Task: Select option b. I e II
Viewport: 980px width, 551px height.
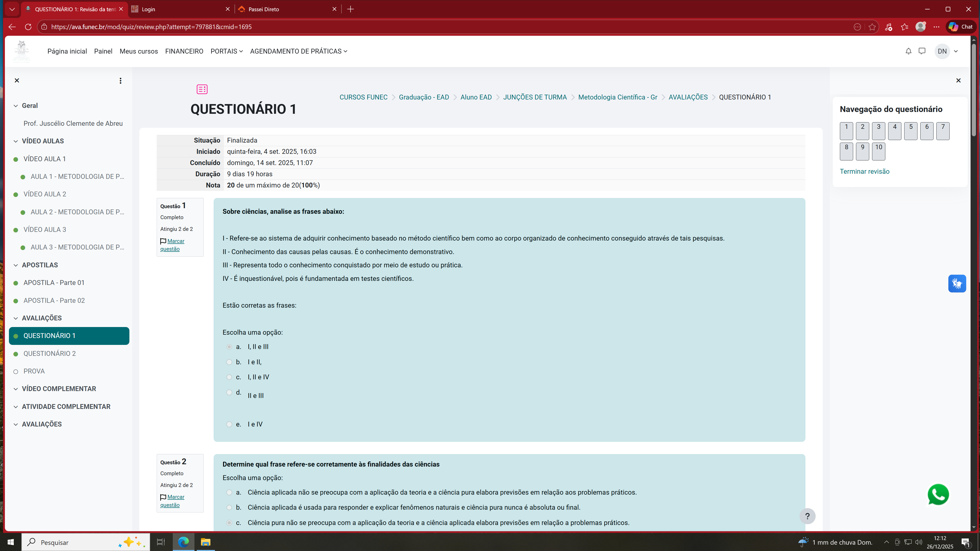Action: pyautogui.click(x=229, y=362)
